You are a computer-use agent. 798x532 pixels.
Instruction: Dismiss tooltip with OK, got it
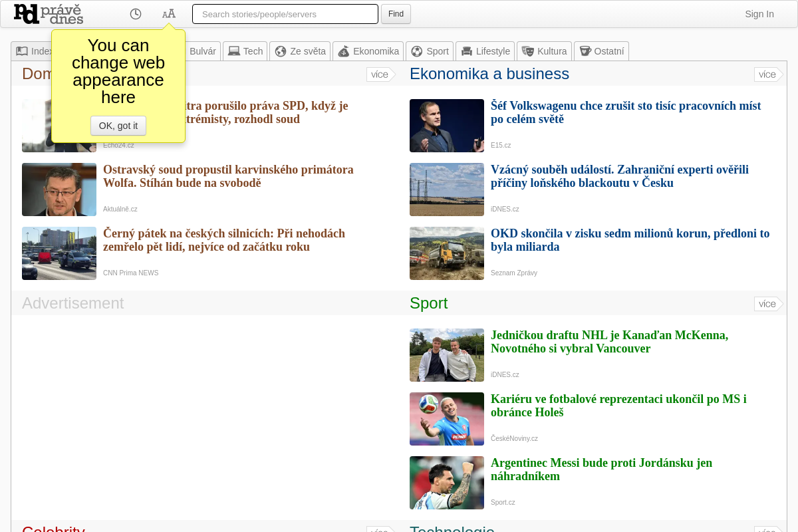pyautogui.click(x=118, y=126)
